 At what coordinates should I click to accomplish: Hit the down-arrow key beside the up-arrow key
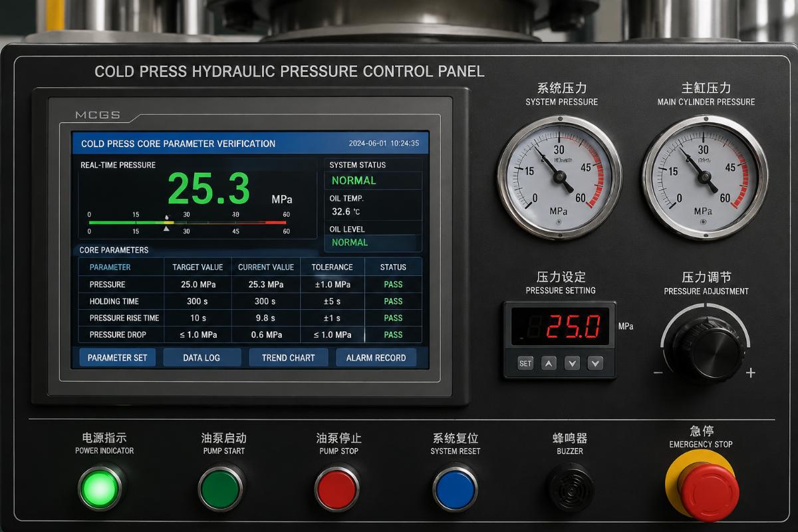tap(573, 363)
